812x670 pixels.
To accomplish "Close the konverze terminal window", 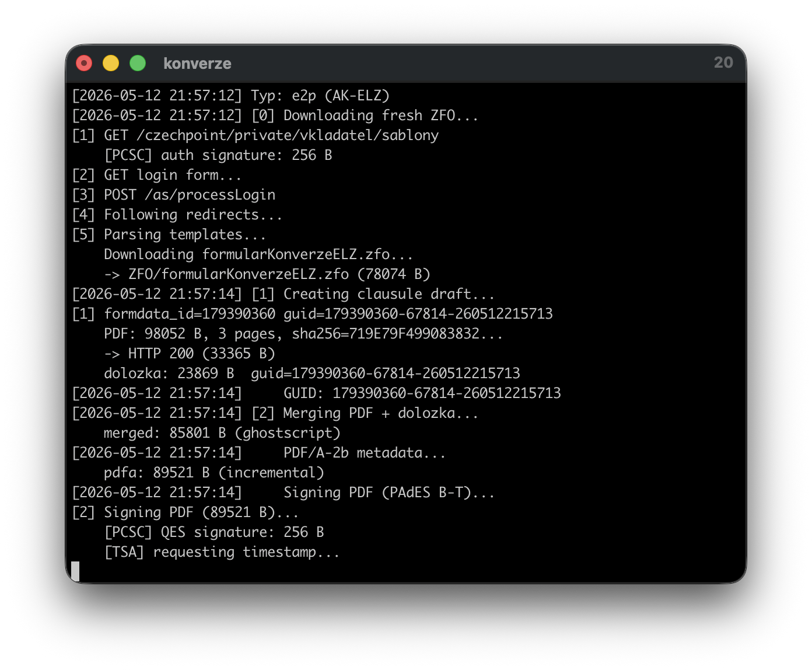I will [x=84, y=63].
